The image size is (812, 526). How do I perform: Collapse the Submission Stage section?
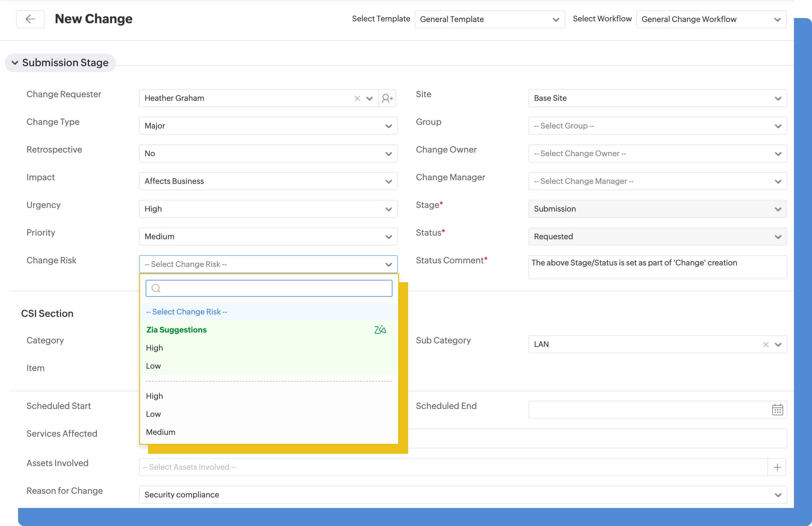click(15, 63)
